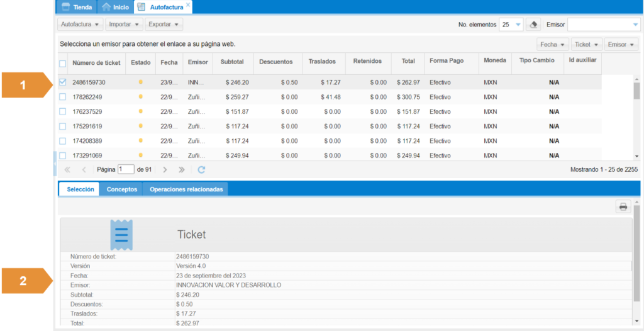644x331 pixels.
Task: Go to previous page arrow
Action: click(84, 169)
